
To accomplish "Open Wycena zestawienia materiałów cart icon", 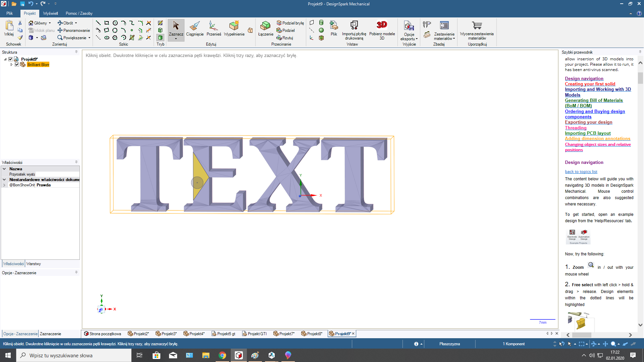I will tap(477, 25).
